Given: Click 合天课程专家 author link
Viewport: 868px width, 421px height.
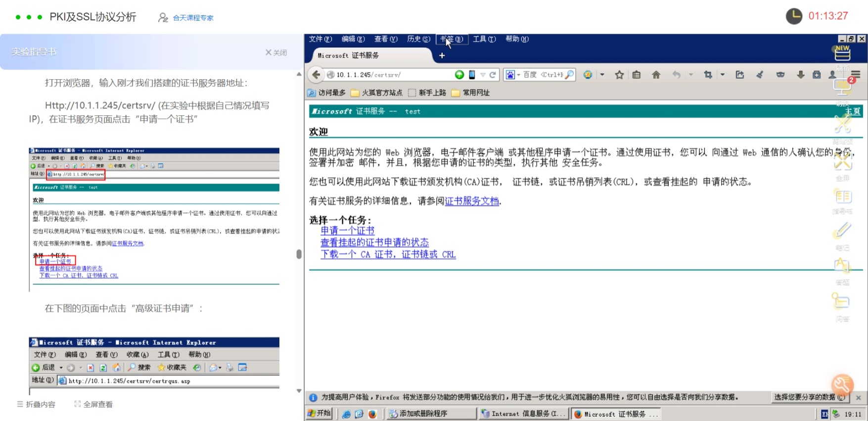Looking at the screenshot, I should 193,18.
